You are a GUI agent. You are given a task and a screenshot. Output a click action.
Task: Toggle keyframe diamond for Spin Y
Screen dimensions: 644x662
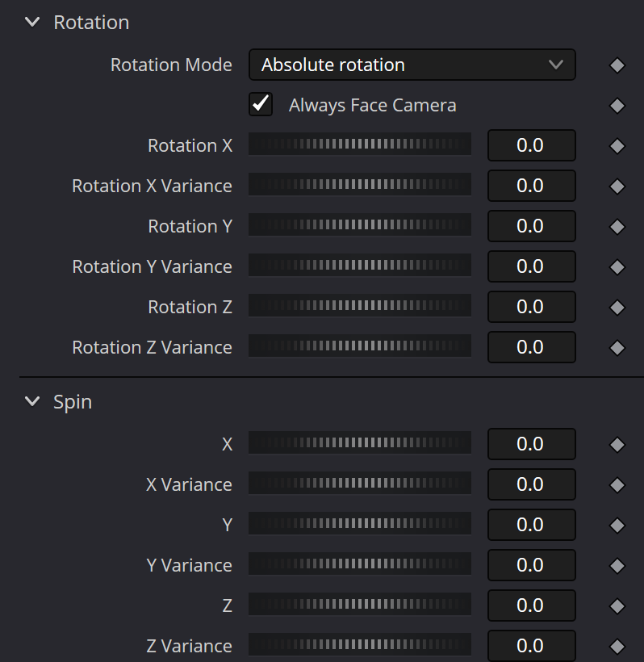(x=617, y=526)
